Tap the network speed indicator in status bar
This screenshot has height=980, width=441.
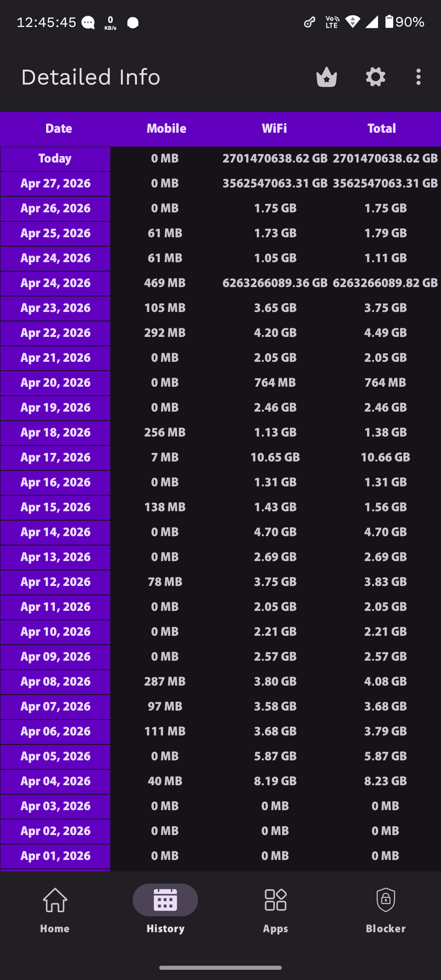[110, 23]
